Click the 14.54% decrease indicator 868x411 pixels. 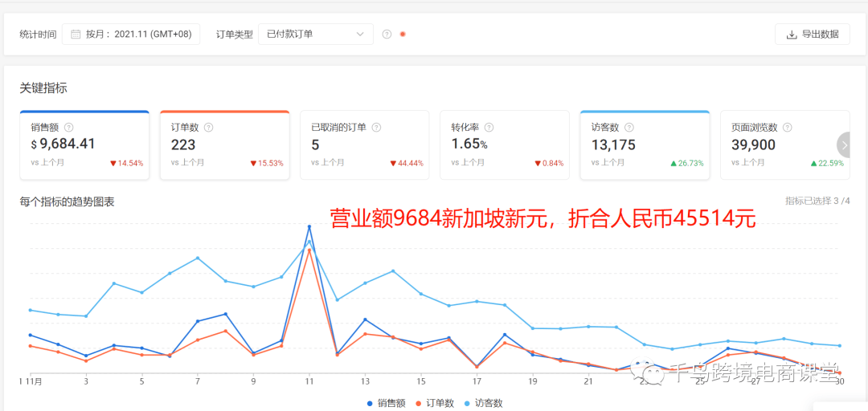[127, 163]
